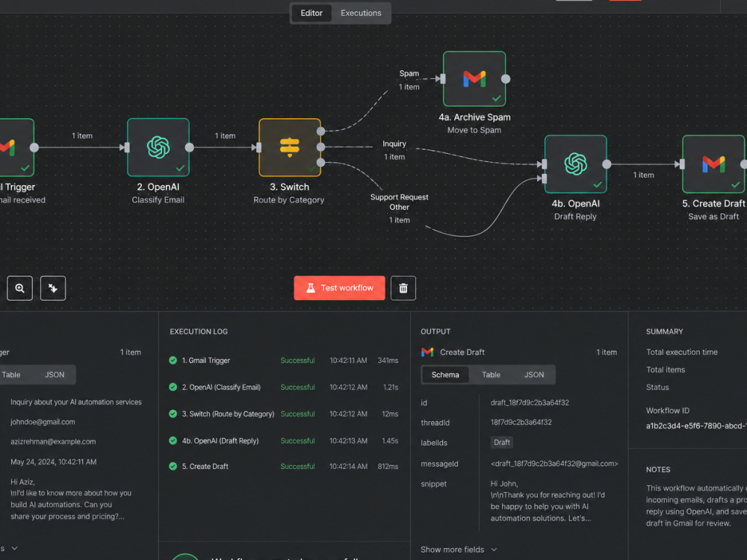This screenshot has width=747, height=560.
Task: Click the Spam branch label on canvas
Action: tap(409, 73)
